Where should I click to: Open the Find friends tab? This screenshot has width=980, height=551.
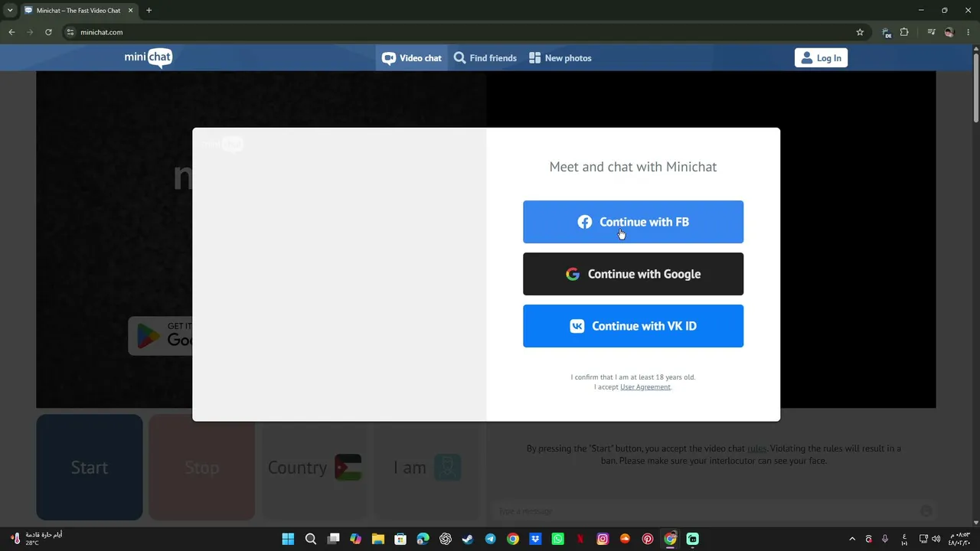(x=485, y=58)
